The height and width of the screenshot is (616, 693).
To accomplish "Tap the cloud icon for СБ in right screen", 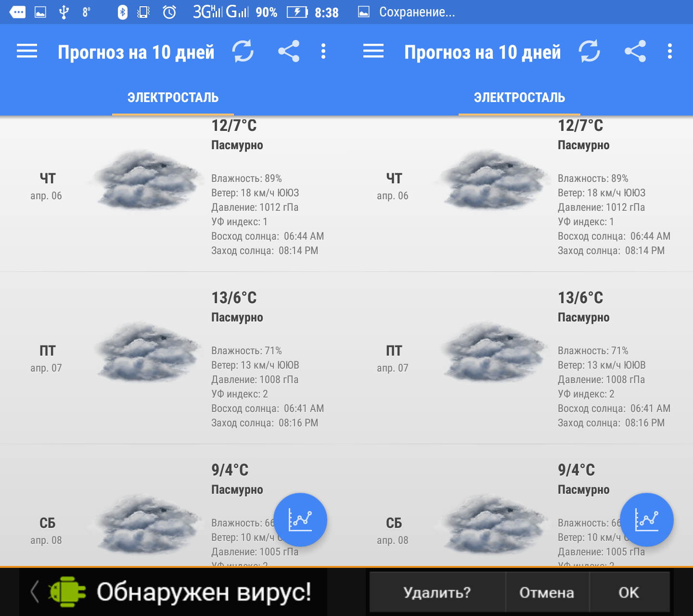I will (492, 525).
